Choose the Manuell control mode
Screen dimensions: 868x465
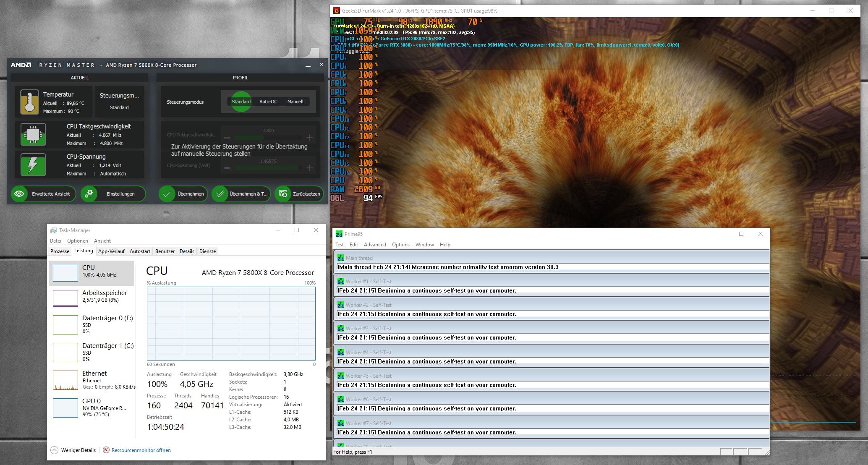point(295,102)
